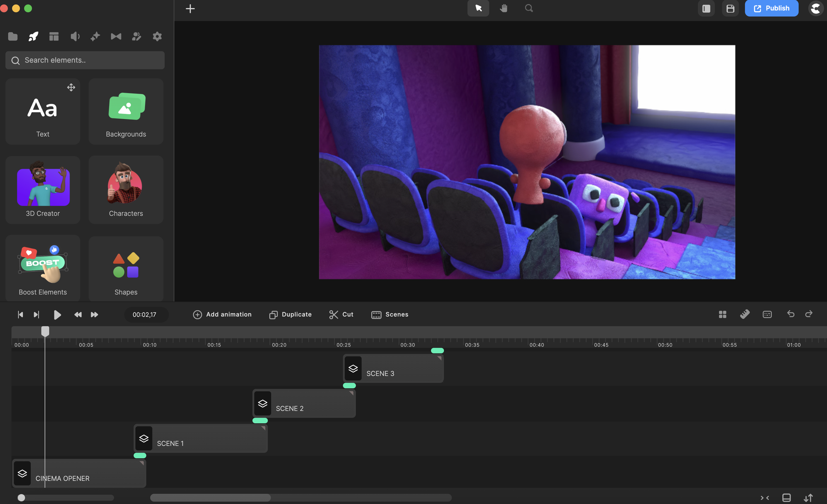This screenshot has width=827, height=504.
Task: Click the undo arrow icon
Action: [x=790, y=314]
